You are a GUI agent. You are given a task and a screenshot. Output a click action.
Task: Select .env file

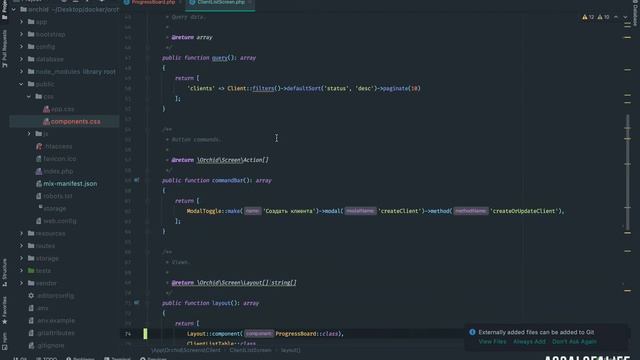click(x=42, y=308)
